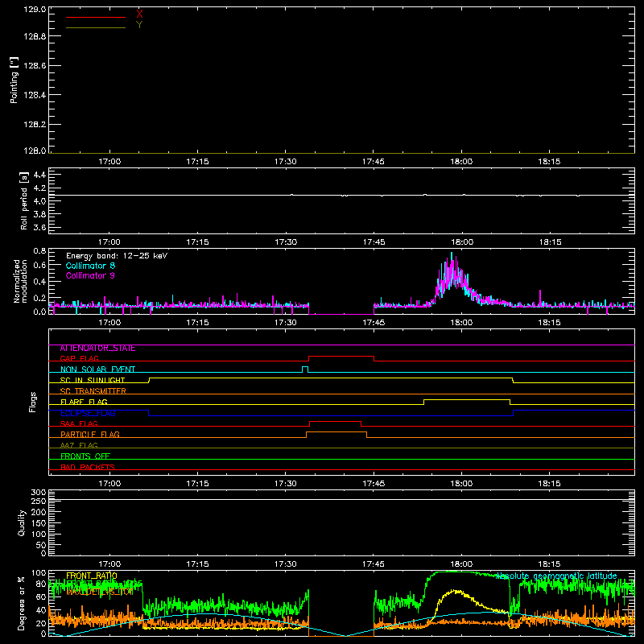This screenshot has height=644, width=644.
Task: Click the Flags axis title
Action: (32, 402)
